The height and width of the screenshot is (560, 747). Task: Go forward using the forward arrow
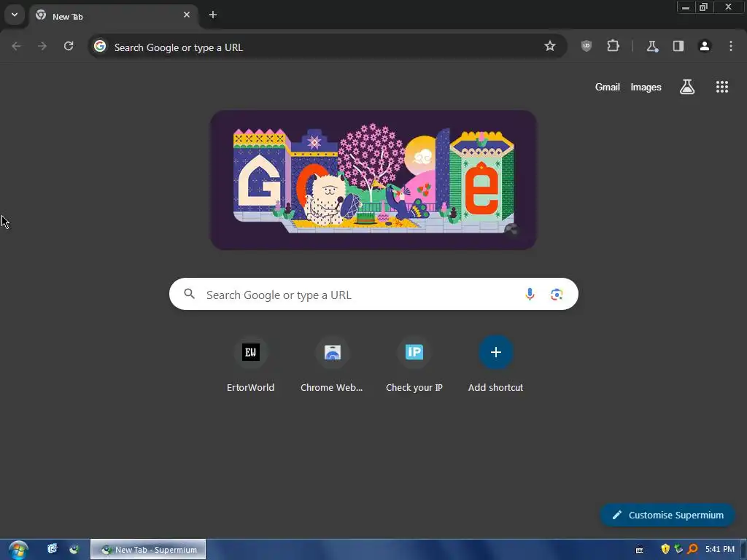coord(42,46)
